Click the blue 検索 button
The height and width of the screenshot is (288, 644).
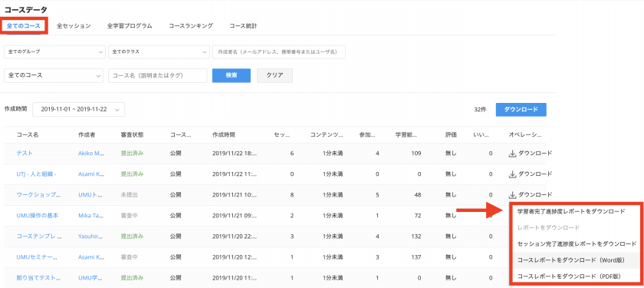pos(232,76)
